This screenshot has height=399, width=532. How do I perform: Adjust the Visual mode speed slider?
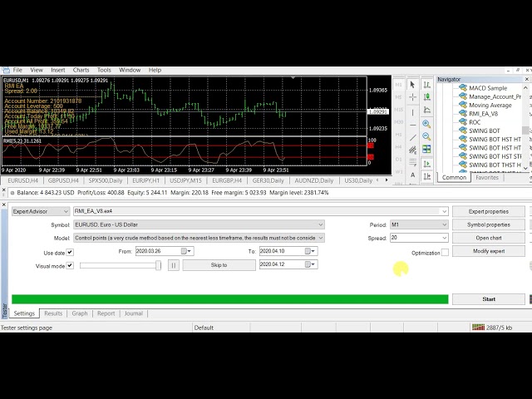pos(158,265)
